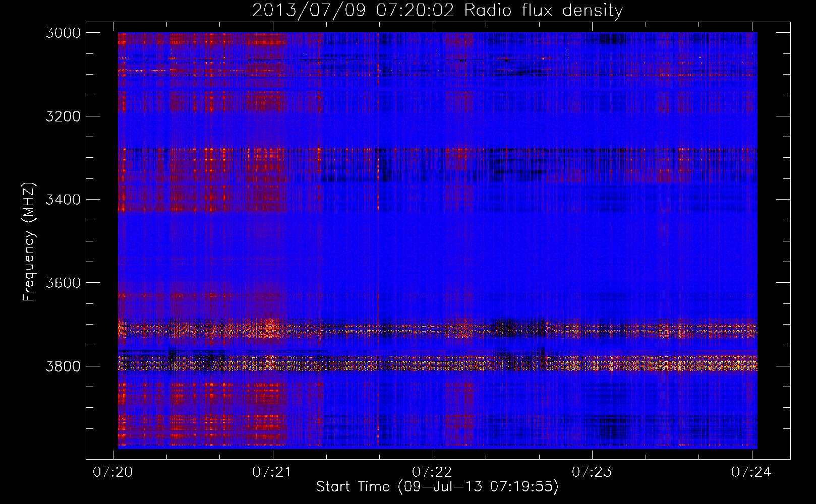Click the 3600 frequency axis label
The height and width of the screenshot is (504, 816).
[63, 283]
